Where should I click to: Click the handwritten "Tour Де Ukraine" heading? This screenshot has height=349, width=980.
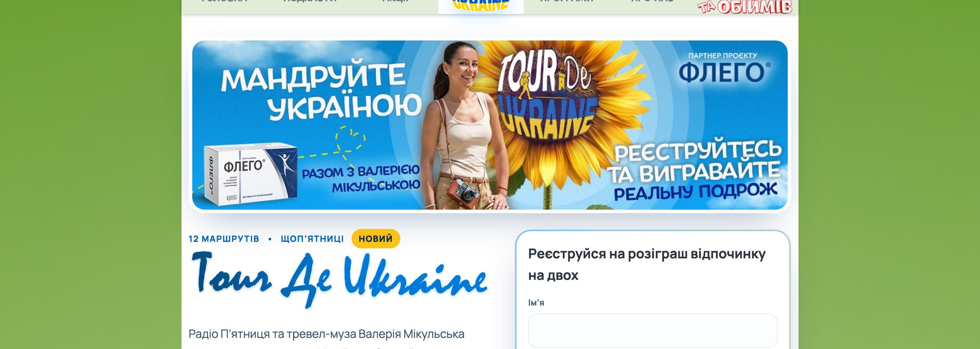coord(339,280)
